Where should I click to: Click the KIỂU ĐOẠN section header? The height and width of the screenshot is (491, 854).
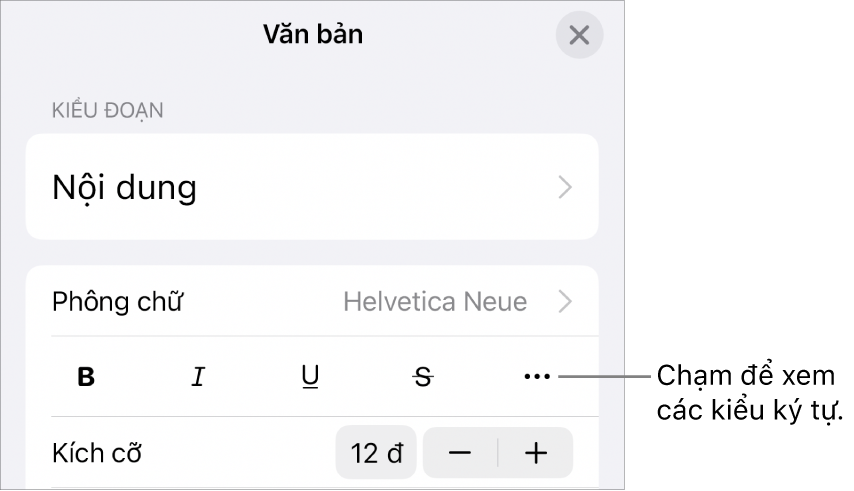click(x=107, y=110)
